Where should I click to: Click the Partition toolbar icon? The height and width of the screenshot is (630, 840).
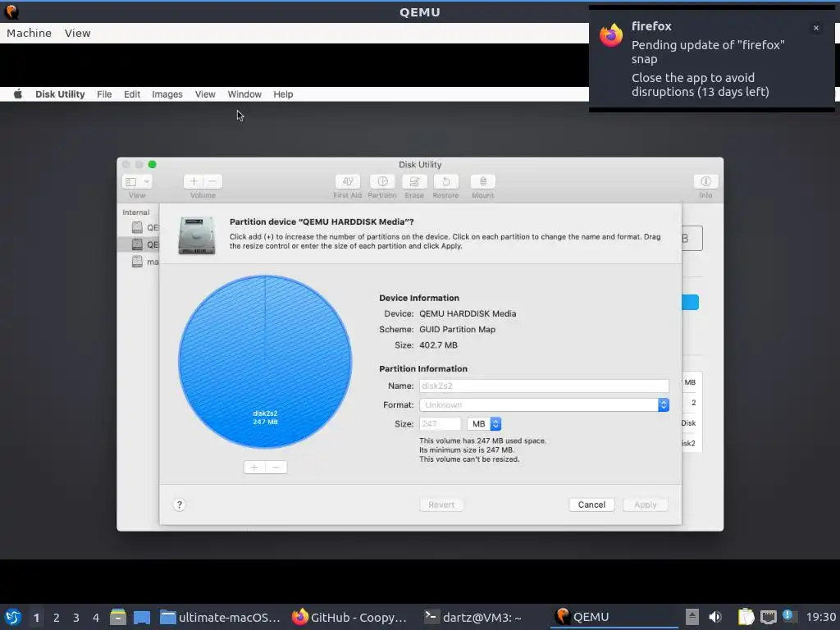click(382, 181)
